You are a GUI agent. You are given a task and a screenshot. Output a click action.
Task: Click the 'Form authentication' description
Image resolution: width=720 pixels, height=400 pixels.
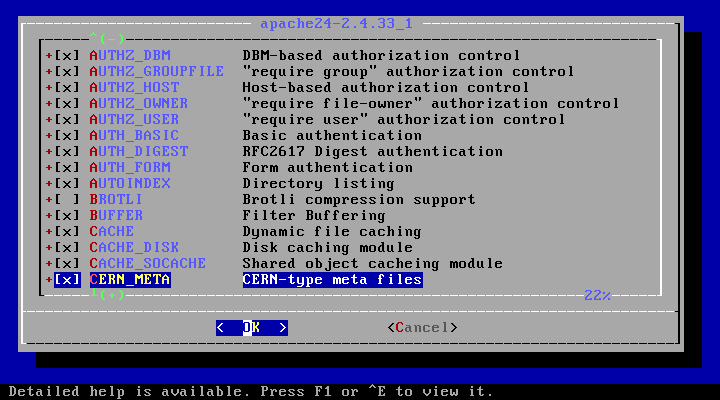pos(327,168)
